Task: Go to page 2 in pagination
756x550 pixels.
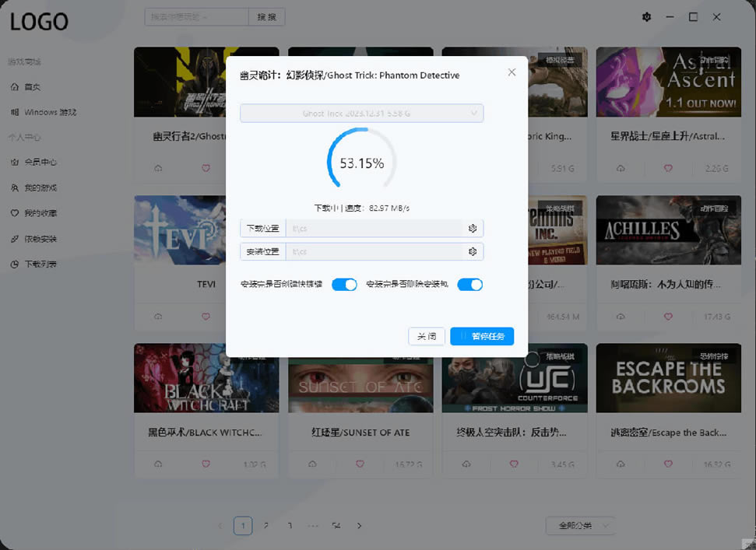Action: [x=266, y=525]
